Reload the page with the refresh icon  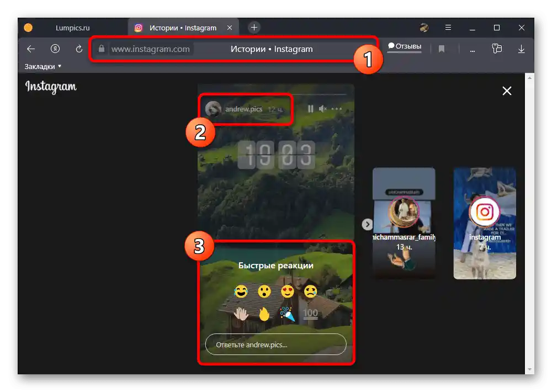[79, 49]
